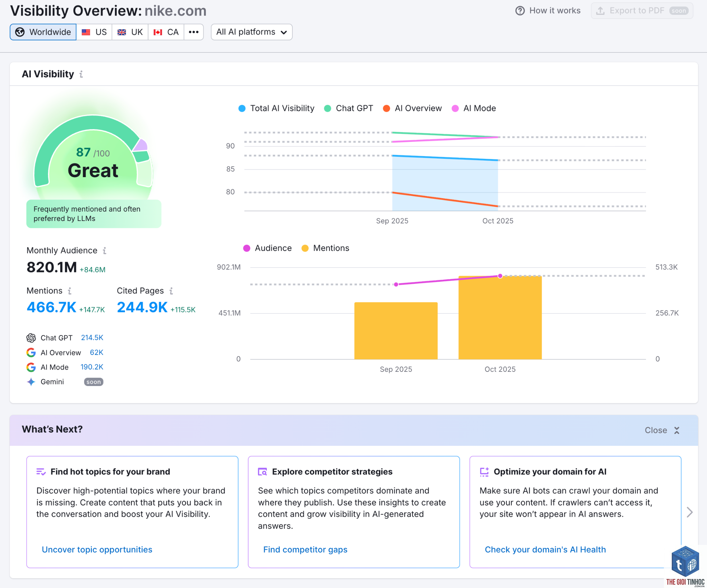
Task: Toggle Chat GPT legend series
Action: point(349,108)
